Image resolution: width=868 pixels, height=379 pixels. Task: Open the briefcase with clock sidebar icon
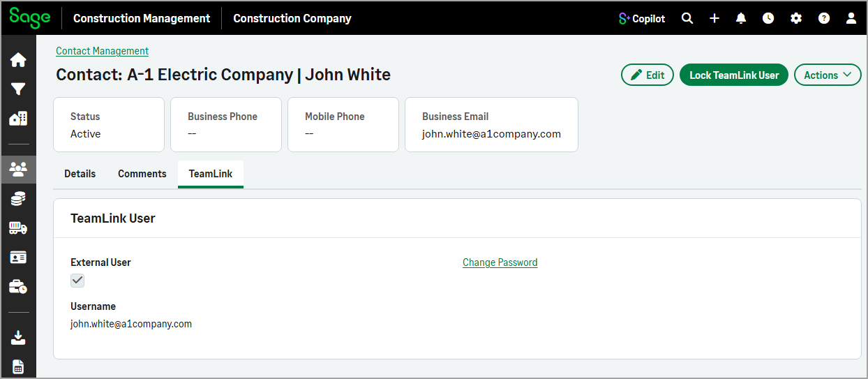(x=18, y=287)
